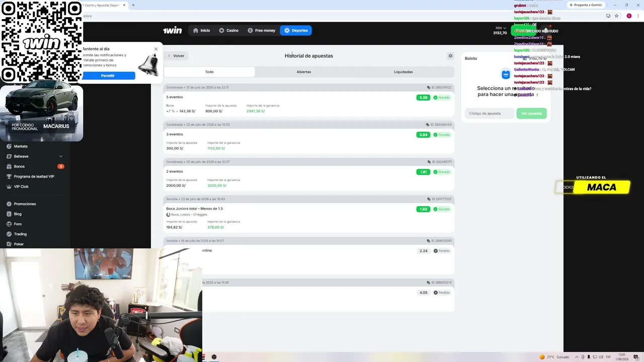The image size is (644, 362).
Task: Open Blog in the sidebar
Action: pos(18,214)
